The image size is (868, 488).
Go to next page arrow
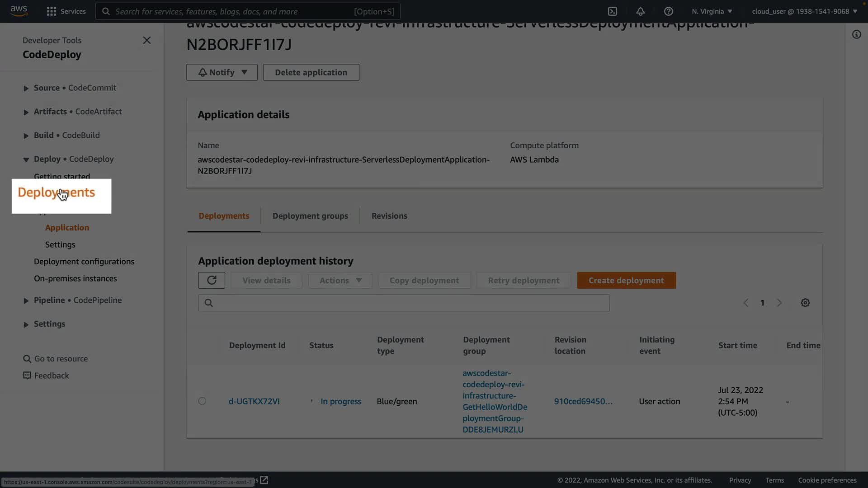coord(779,303)
